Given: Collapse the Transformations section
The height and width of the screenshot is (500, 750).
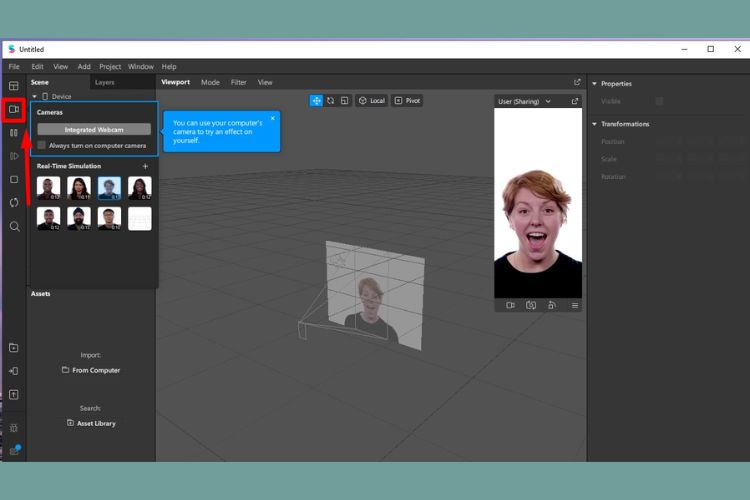Looking at the screenshot, I should (595, 124).
